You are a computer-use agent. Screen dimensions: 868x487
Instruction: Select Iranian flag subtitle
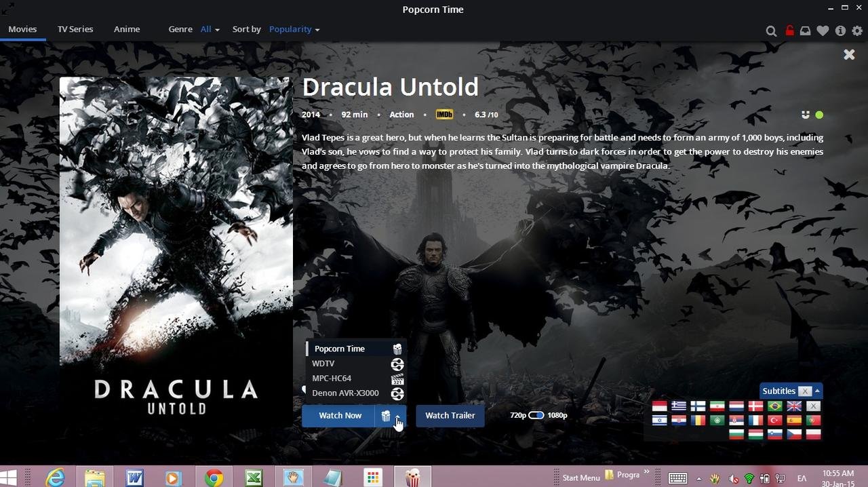point(717,406)
